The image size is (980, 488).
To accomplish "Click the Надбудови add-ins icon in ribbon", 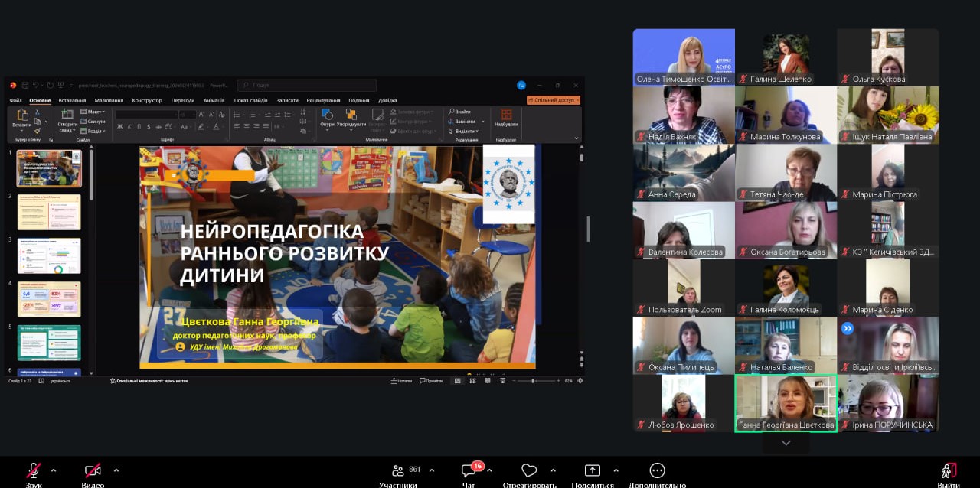I will (505, 115).
